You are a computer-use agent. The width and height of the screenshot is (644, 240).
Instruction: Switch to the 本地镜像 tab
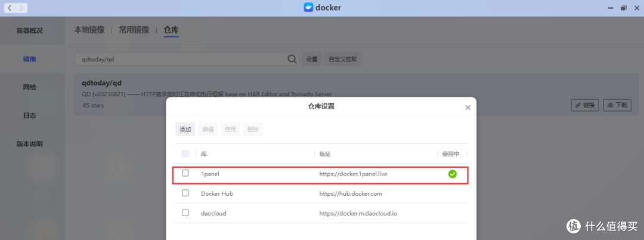coord(89,30)
